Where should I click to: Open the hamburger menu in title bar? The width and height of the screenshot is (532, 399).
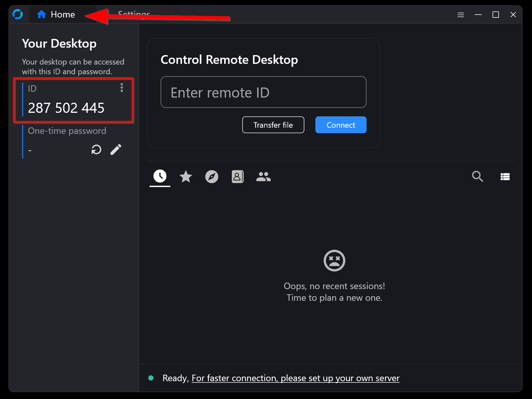click(460, 15)
